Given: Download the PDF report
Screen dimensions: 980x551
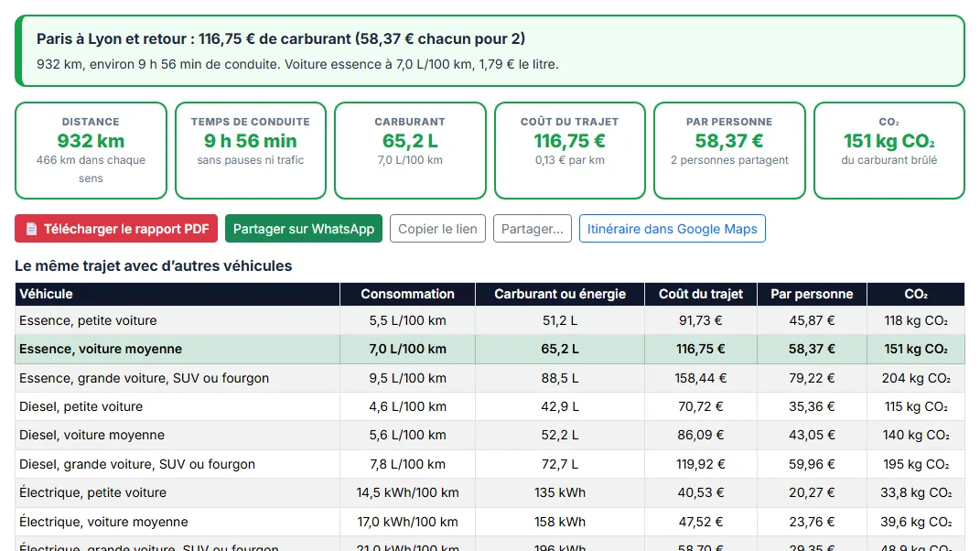Looking at the screenshot, I should [116, 229].
